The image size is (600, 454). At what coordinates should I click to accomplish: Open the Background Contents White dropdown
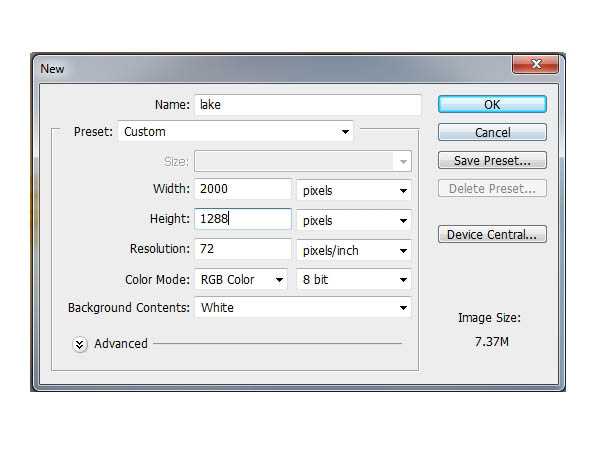pos(303,308)
